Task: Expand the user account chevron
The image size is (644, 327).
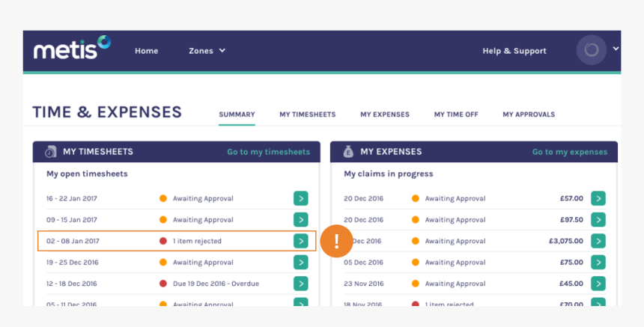Action: pos(616,49)
